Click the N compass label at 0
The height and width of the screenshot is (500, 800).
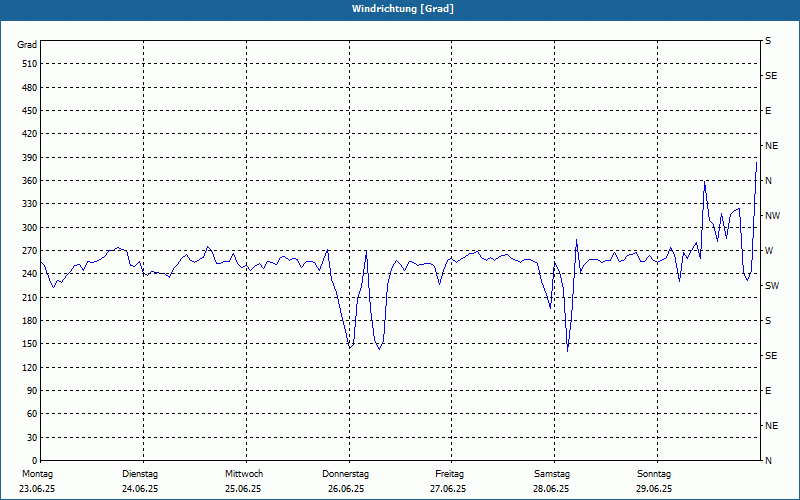[x=768, y=461]
